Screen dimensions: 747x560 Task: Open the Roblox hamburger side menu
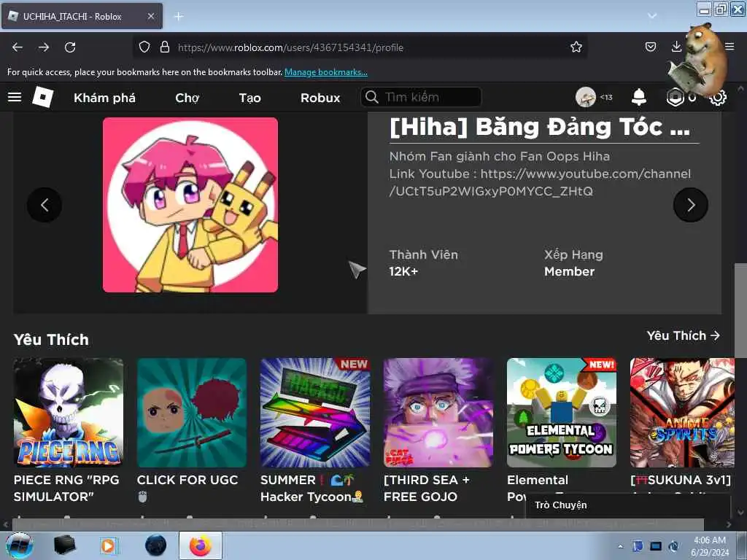[15, 97]
